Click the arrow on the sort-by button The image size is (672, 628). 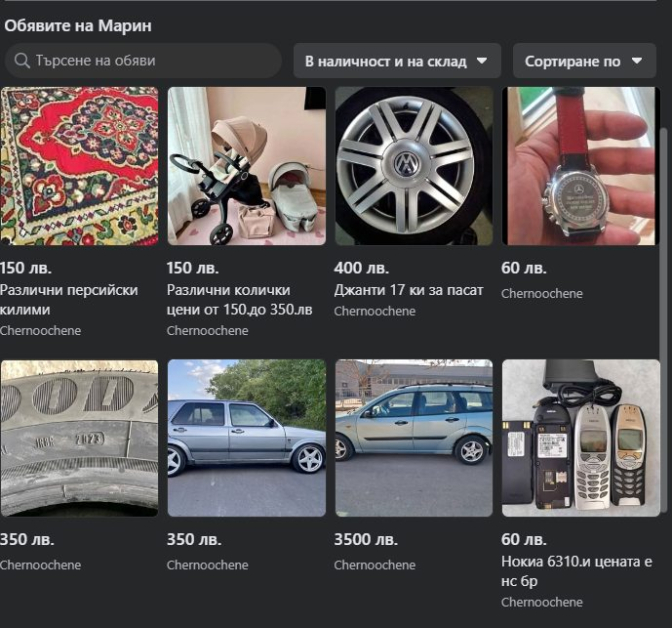click(x=637, y=61)
